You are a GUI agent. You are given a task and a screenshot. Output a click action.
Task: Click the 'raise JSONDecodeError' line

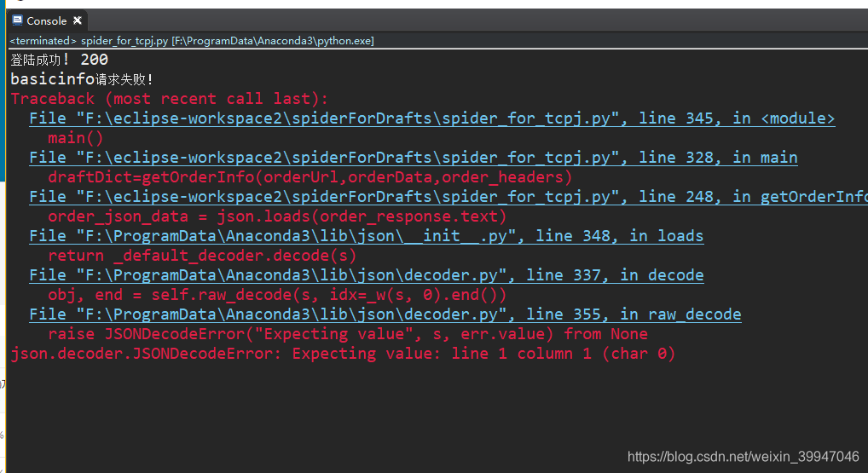tap(348, 334)
